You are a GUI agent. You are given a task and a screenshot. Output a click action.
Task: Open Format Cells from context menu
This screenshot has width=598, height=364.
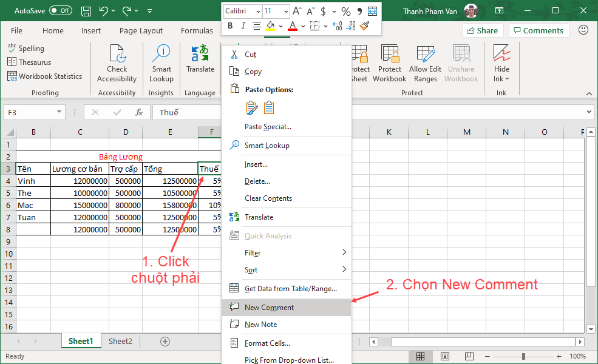tap(287, 343)
